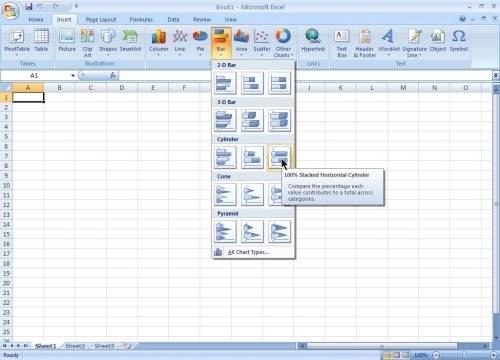Open the Line chart menu
Viewport: 500px width, 360px height.
(180, 42)
